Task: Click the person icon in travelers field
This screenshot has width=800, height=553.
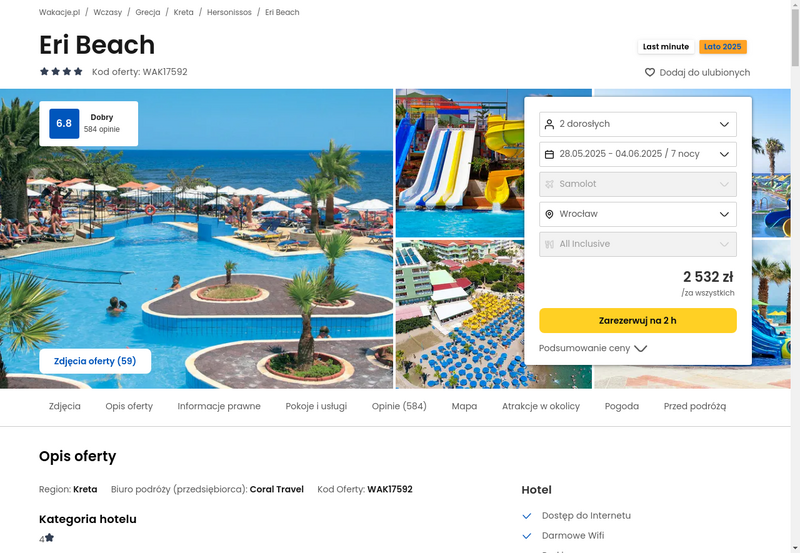Action: pyautogui.click(x=549, y=124)
